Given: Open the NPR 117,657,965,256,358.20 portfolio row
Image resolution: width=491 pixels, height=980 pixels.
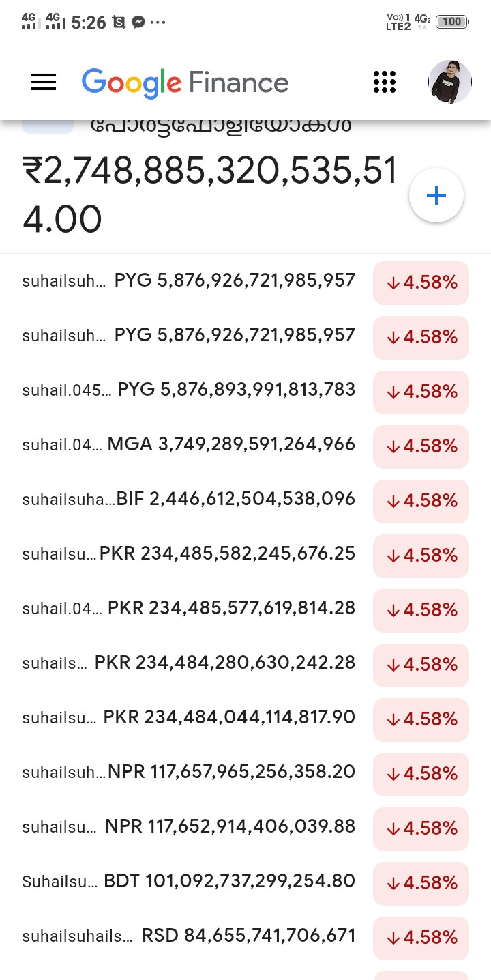Looking at the screenshot, I should click(189, 772).
